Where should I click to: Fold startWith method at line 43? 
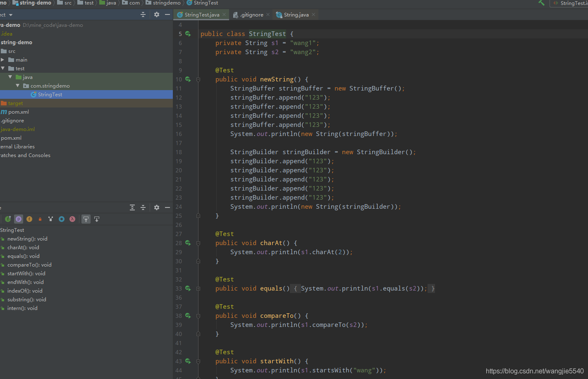tap(198, 361)
